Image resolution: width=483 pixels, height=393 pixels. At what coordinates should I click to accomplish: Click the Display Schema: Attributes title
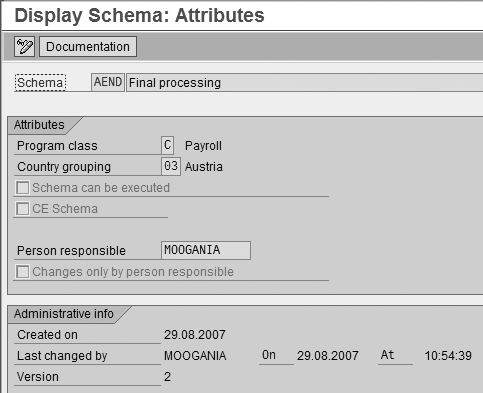(139, 15)
